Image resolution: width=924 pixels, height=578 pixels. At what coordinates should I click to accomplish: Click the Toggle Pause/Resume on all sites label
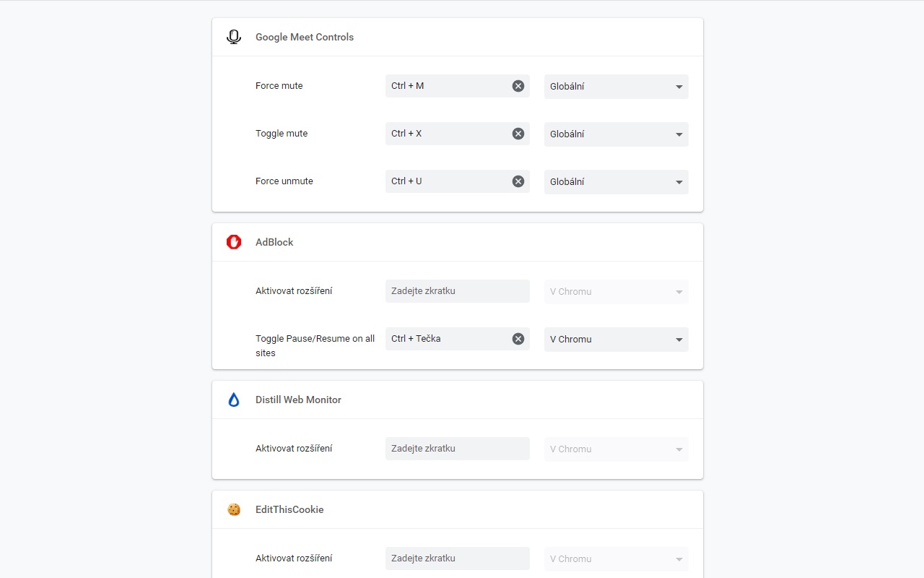tap(315, 346)
